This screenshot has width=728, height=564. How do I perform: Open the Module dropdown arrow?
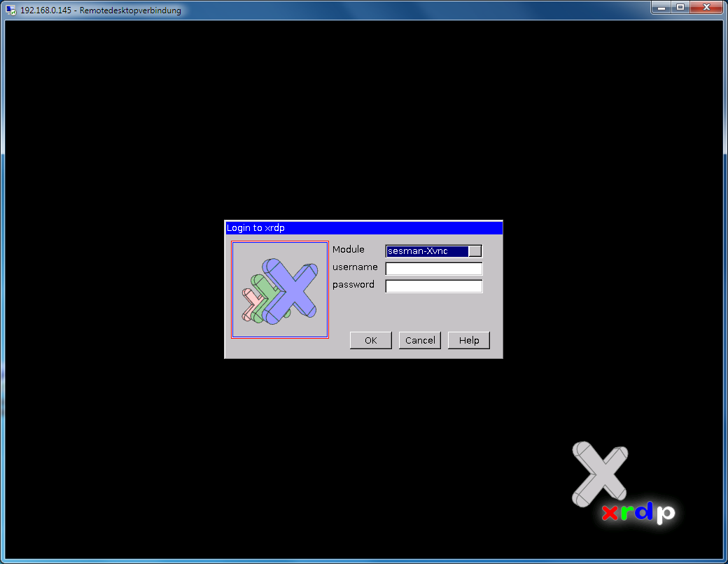tap(475, 251)
